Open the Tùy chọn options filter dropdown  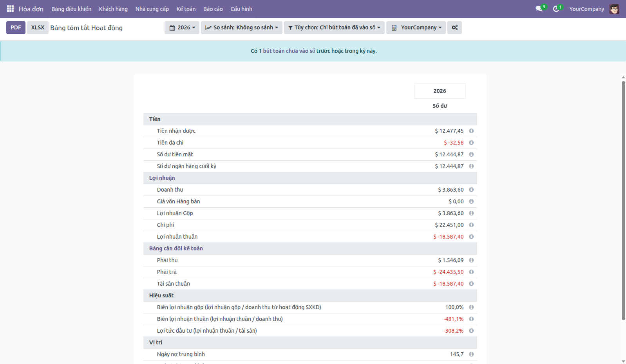point(334,27)
